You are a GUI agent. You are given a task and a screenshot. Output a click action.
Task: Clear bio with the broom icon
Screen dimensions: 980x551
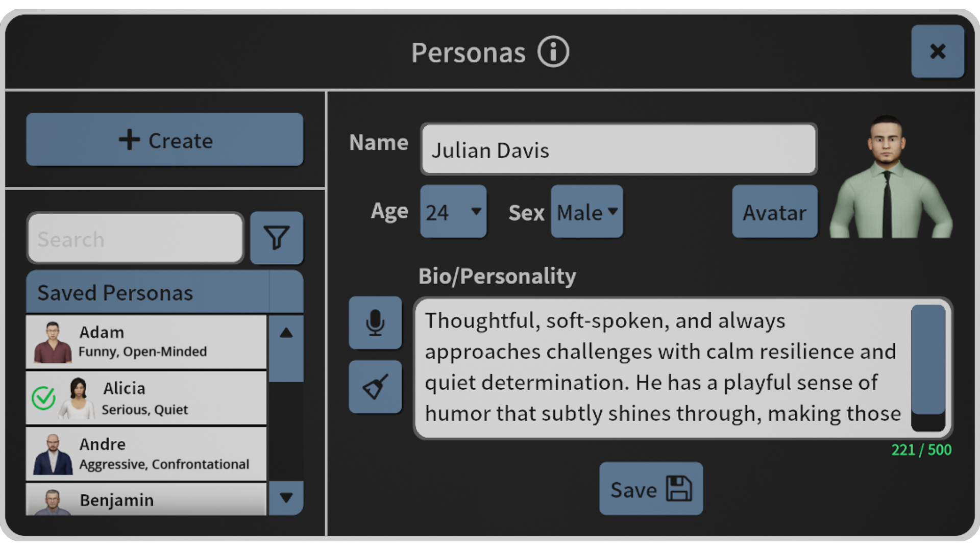coord(375,387)
